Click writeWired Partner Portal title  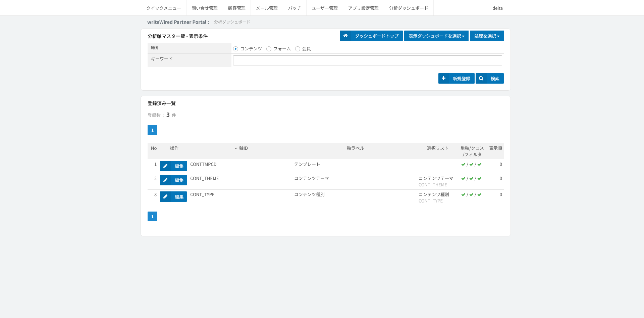(x=178, y=22)
